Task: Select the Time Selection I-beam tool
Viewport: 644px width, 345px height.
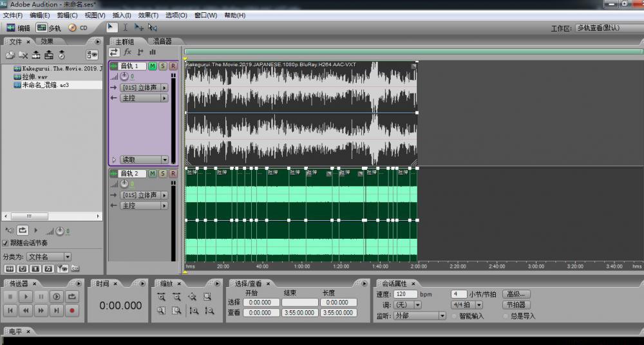Action: coord(126,28)
